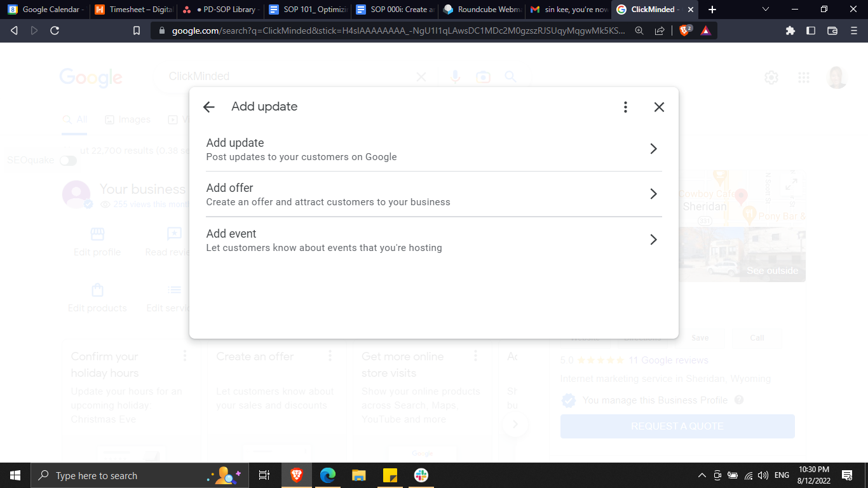Close the Add update dialog
The width and height of the screenshot is (868, 488).
pos(659,107)
